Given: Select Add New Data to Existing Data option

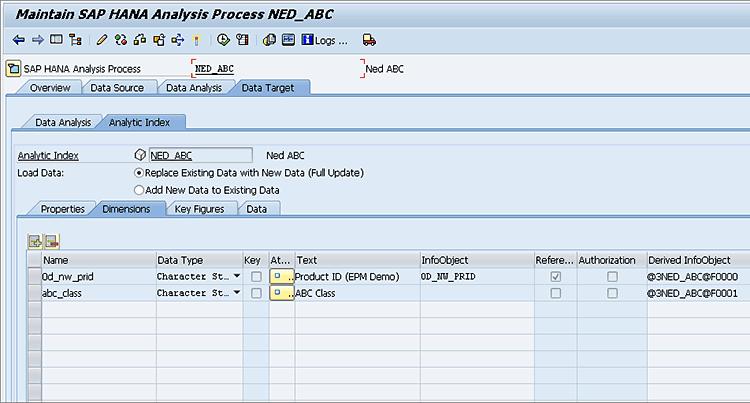Looking at the screenshot, I should [139, 190].
